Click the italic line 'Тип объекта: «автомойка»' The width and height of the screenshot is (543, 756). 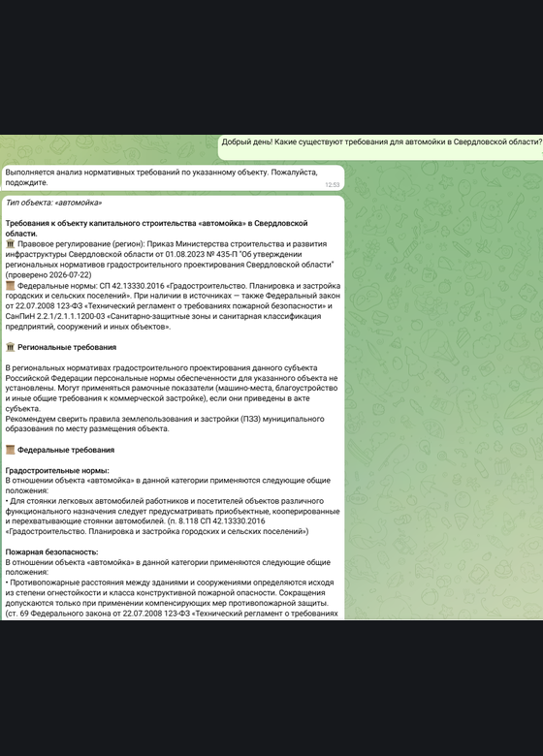pyautogui.click(x=53, y=203)
